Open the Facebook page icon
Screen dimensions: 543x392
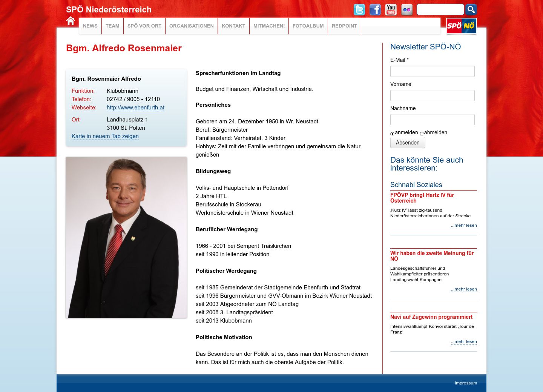click(375, 9)
